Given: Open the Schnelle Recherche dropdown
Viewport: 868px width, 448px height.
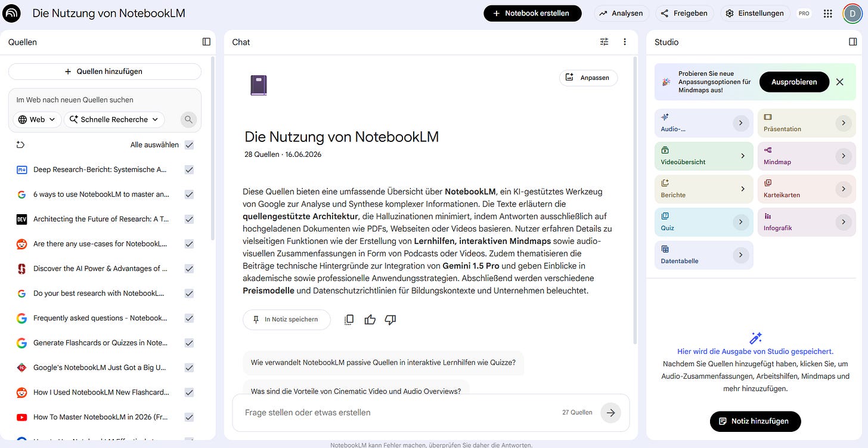Looking at the screenshot, I should [x=114, y=119].
